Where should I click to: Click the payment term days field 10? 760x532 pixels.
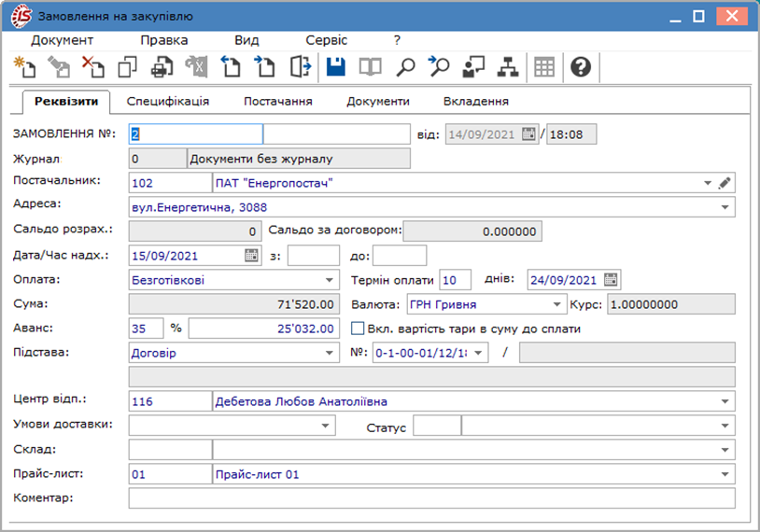(455, 280)
